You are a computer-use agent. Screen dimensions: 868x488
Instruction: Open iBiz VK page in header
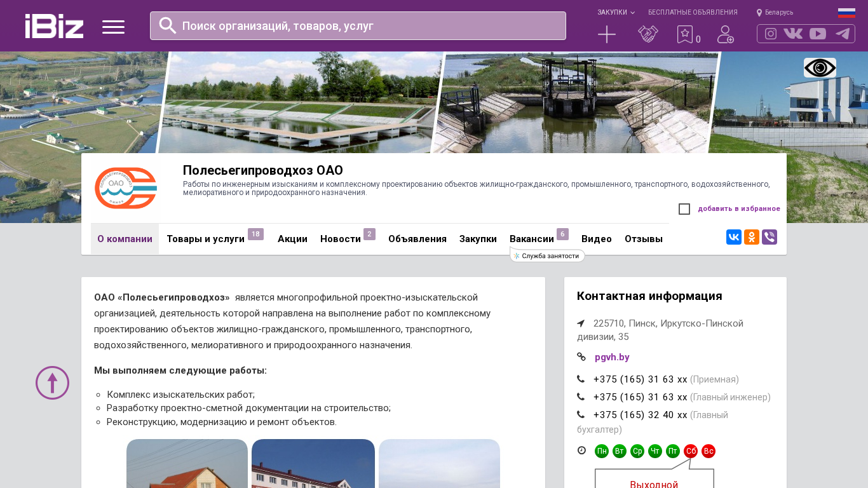(x=793, y=34)
